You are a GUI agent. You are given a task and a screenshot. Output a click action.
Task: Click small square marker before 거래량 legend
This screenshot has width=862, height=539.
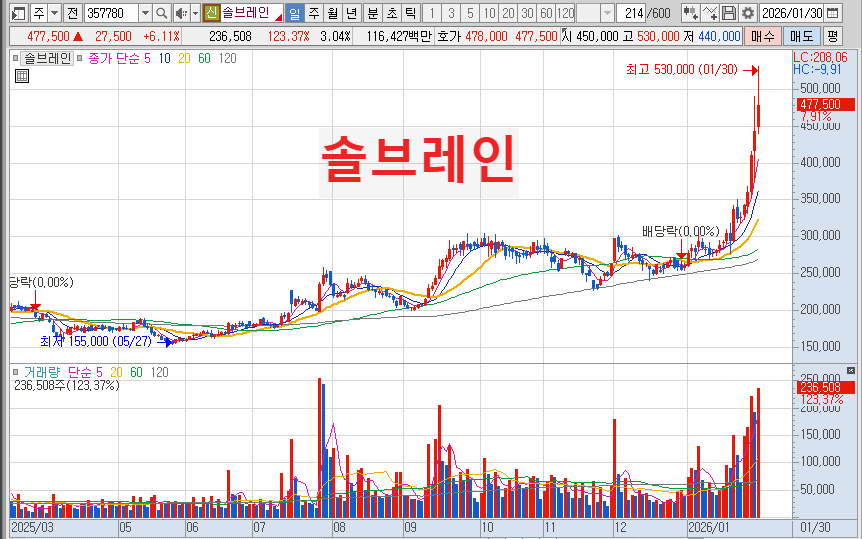click(15, 372)
